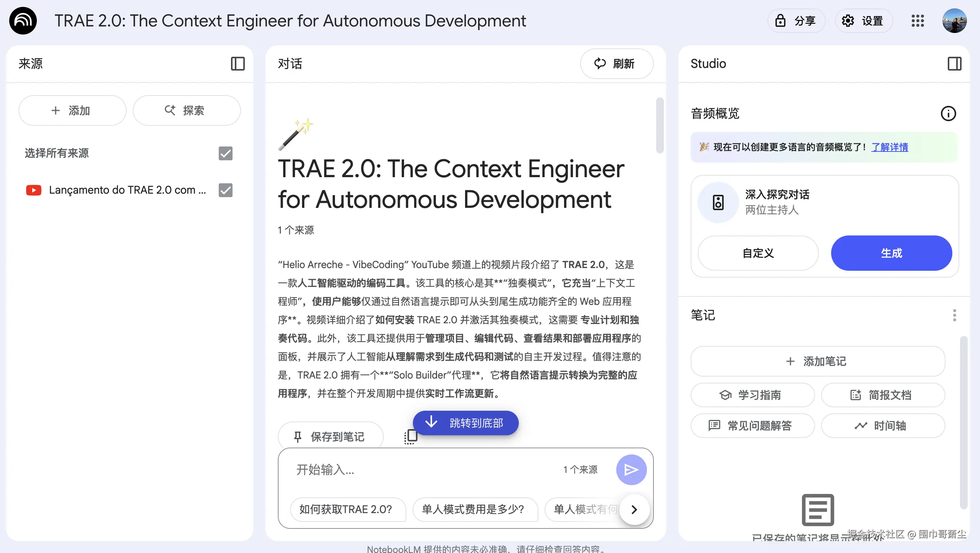The image size is (980, 553).
Task: Click the info icon next to 音频概览
Action: click(948, 114)
